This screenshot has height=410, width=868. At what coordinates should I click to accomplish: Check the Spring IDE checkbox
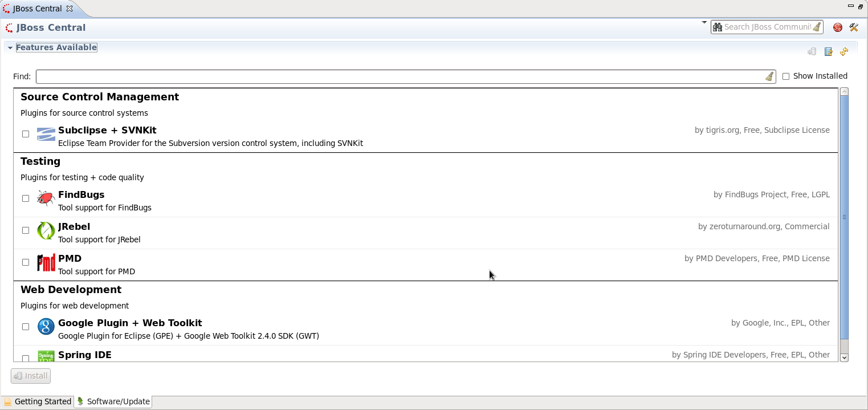click(x=26, y=358)
